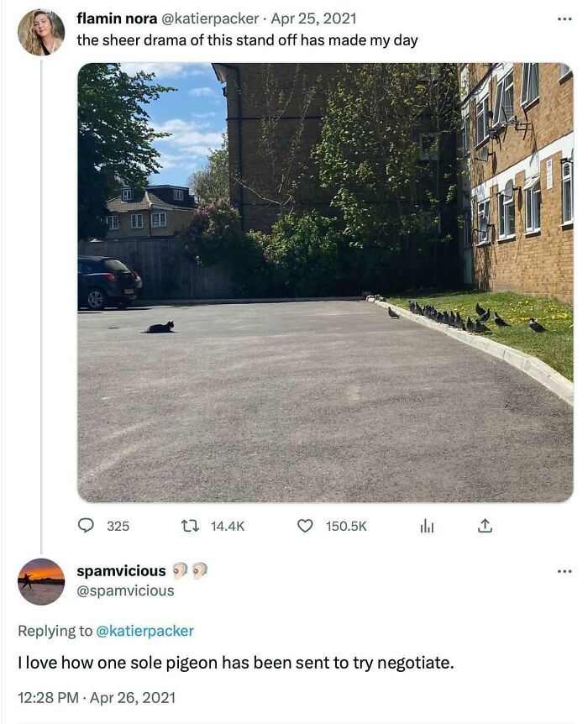The height and width of the screenshot is (724, 588).
Task: Open spamvicious sunset profile avatar
Action: (x=41, y=582)
